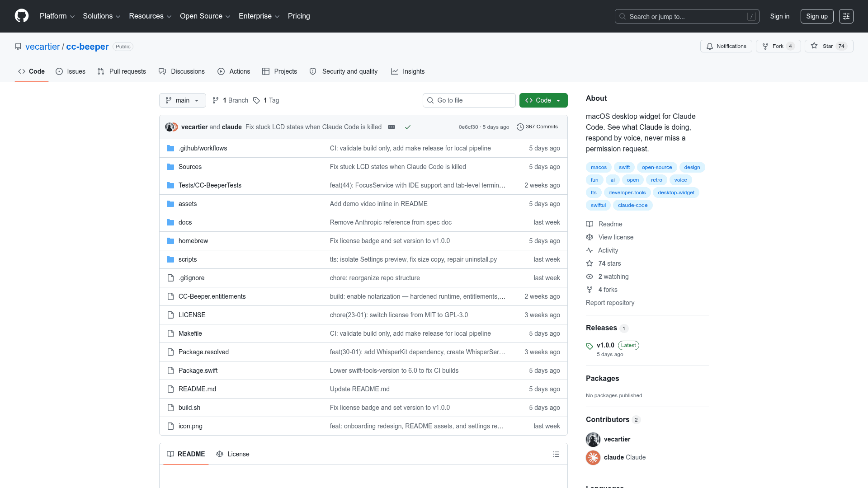Viewport: 868px width, 488px height.
Task: Click the v1.0.0 release tag
Action: [x=605, y=345]
